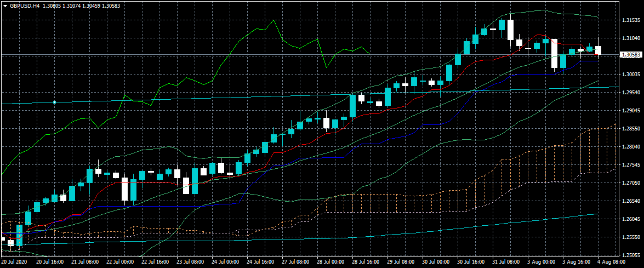Image resolution: width=644 pixels, height=268 pixels.
Task: Click the 28 Jul 00:00 time label
Action: click(x=330, y=261)
